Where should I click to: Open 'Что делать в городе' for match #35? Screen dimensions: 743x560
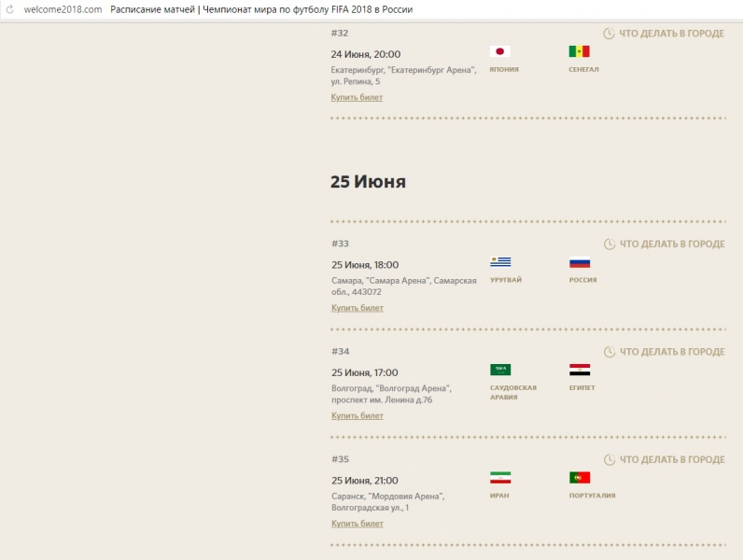pyautogui.click(x=664, y=460)
